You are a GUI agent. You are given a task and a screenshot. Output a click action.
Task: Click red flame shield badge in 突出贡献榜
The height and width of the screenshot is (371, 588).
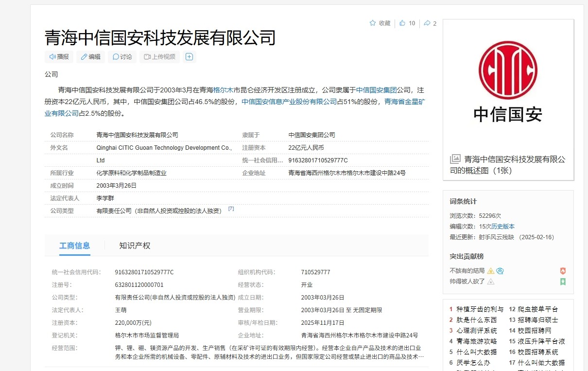click(563, 271)
